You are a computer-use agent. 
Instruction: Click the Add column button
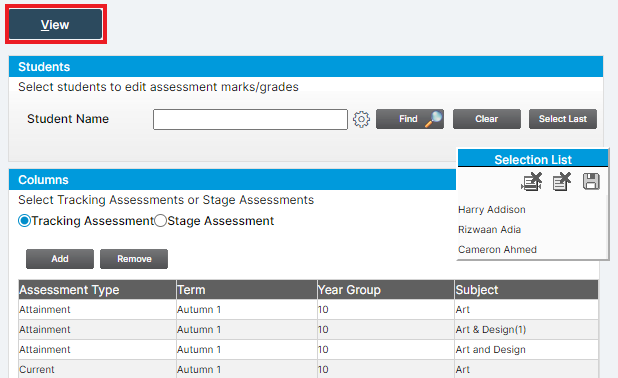click(60, 259)
